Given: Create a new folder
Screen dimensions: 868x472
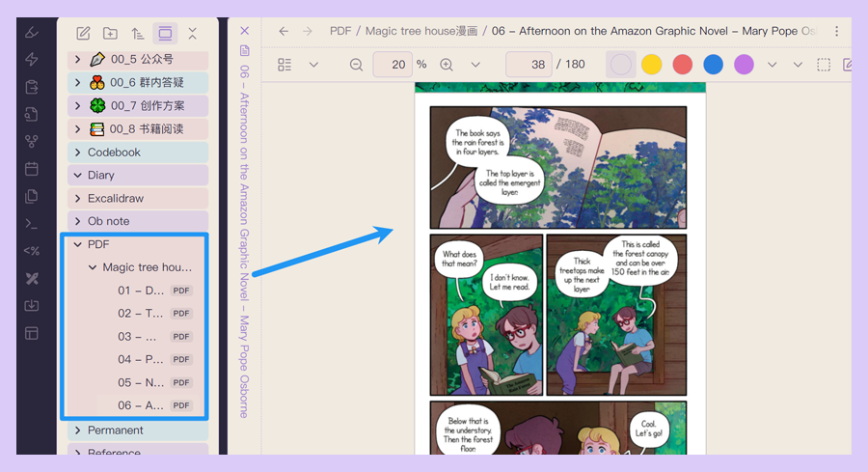Looking at the screenshot, I should pos(110,33).
